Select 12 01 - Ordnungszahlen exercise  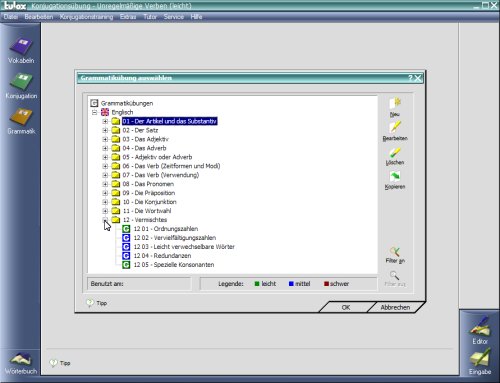point(166,229)
